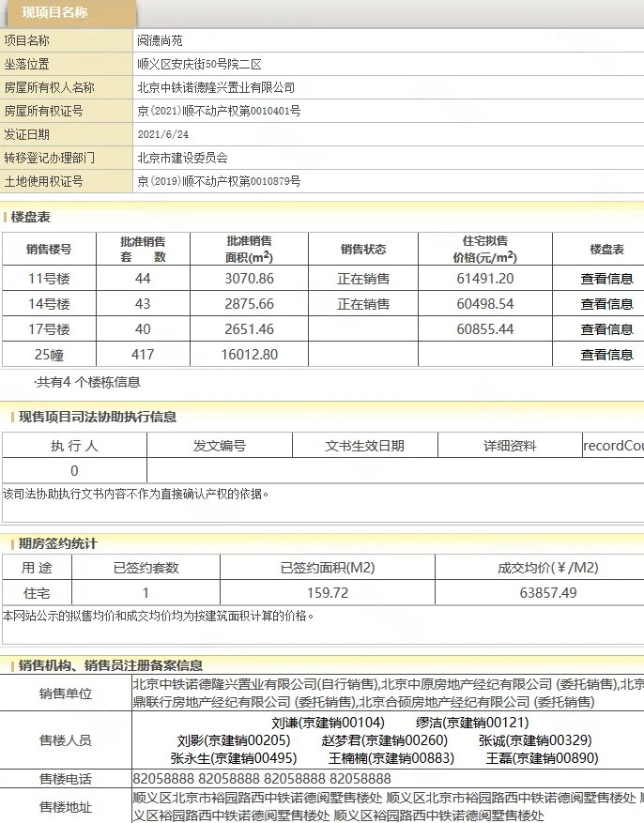Click the 25幢 building name
The height and width of the screenshot is (823, 644).
49,355
